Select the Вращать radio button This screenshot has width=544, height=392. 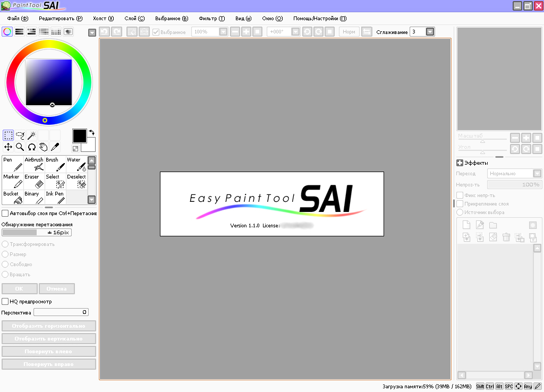pos(5,274)
